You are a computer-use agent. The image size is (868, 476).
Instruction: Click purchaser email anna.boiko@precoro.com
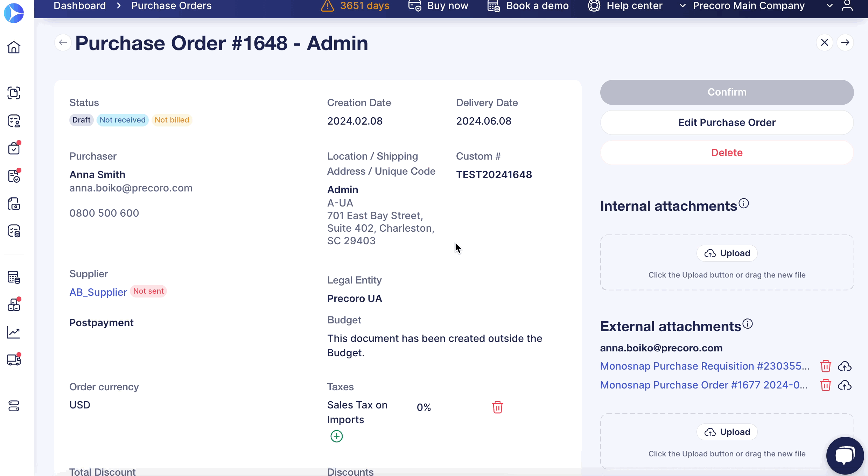click(131, 188)
